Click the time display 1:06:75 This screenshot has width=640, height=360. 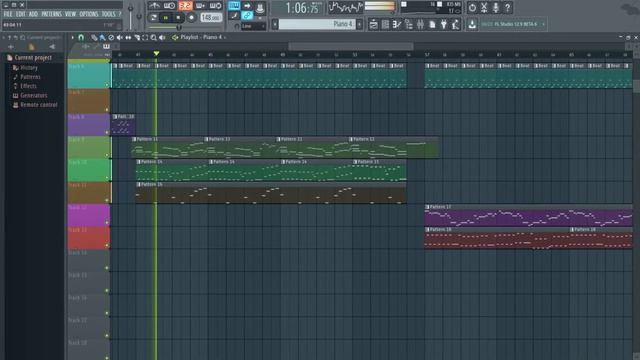click(302, 8)
